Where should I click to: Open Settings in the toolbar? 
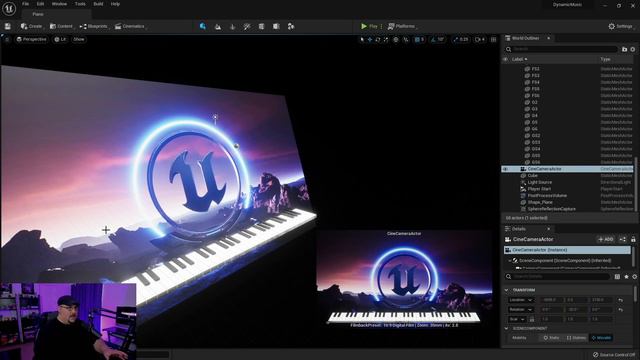tap(620, 27)
